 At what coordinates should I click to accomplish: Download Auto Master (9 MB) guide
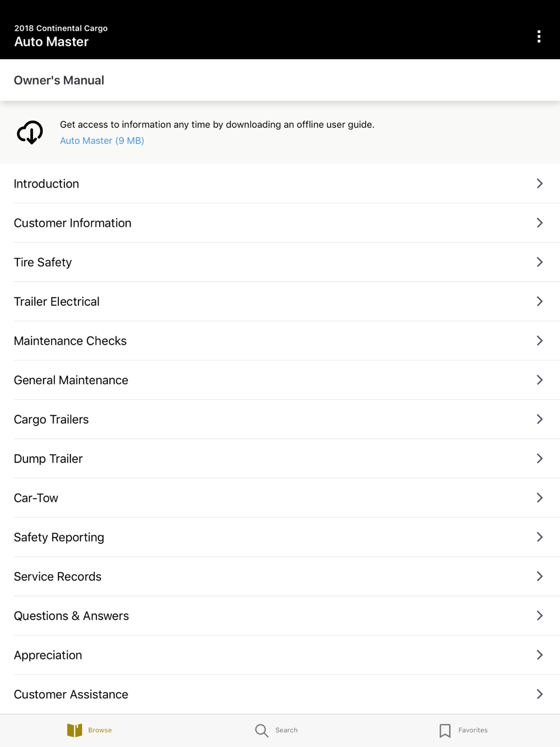click(102, 141)
